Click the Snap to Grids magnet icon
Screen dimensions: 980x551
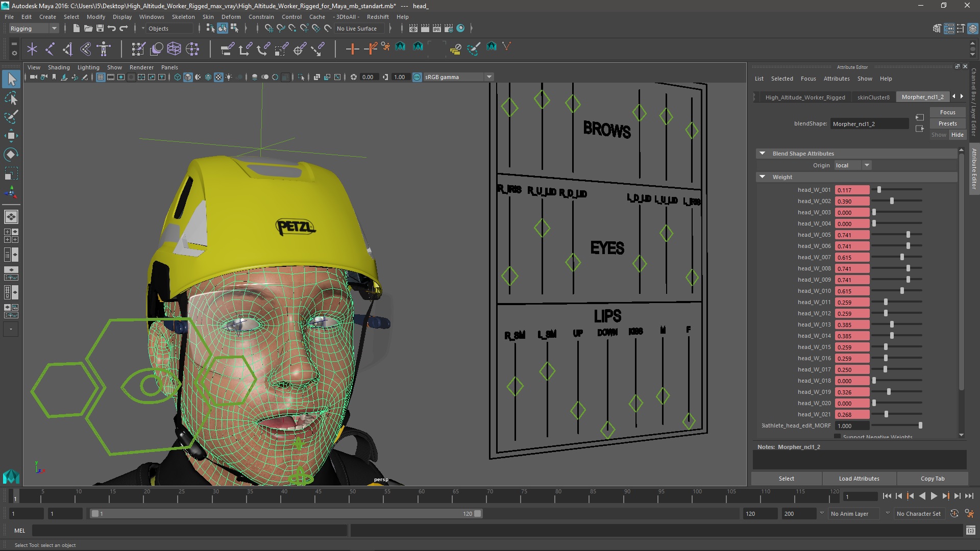[269, 29]
